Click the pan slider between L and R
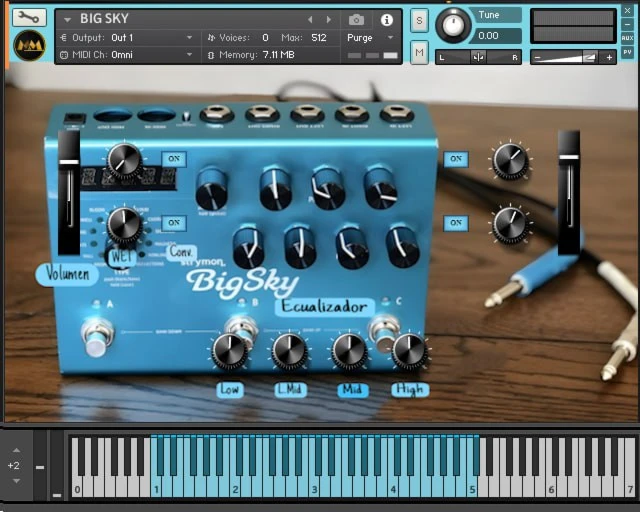 click(478, 58)
